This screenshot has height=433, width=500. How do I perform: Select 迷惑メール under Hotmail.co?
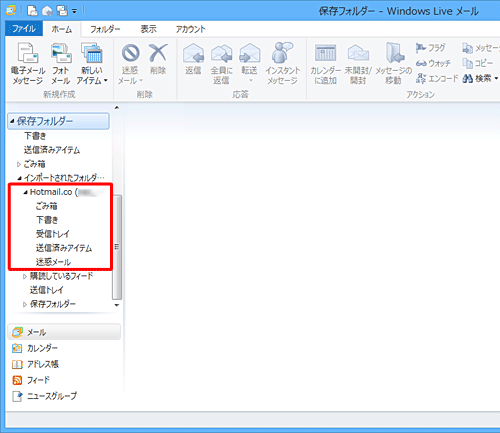pos(53,262)
